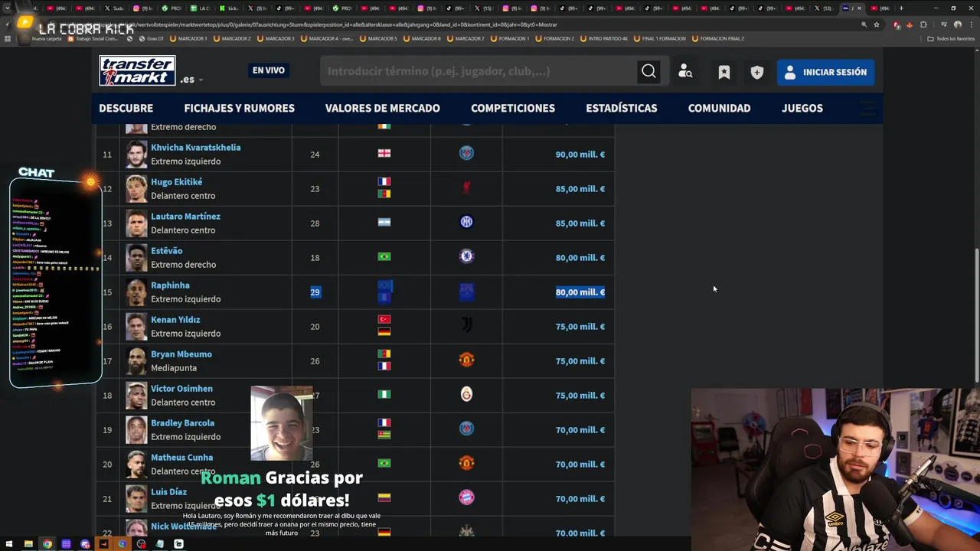Click Barcola's 70,00 mill. € value
Screen dimensions: 980x551
click(x=580, y=430)
